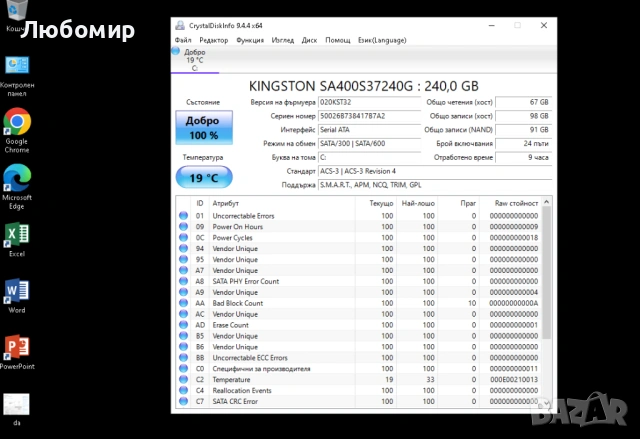The image size is (640, 439).
Task: Click the status icon for Uncorrectable ECC Errors
Action: [183, 357]
